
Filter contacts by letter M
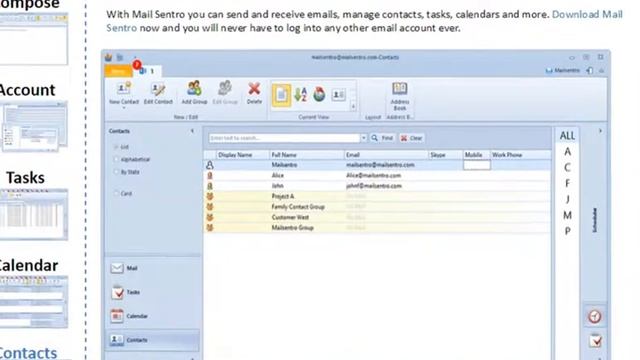(x=567, y=215)
